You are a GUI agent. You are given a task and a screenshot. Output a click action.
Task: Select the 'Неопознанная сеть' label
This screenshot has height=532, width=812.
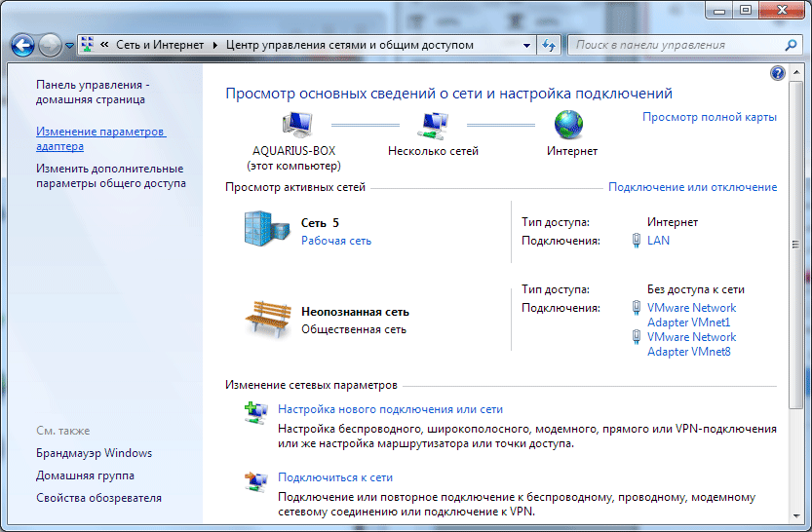pyautogui.click(x=355, y=312)
